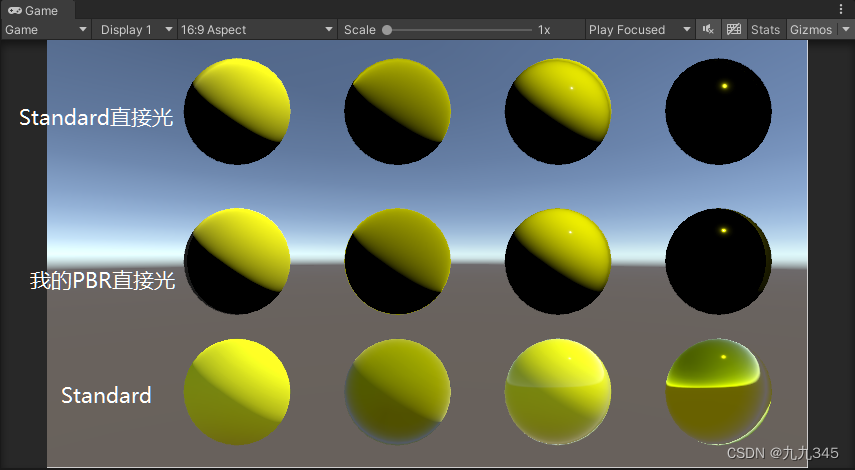Click the Standard直接光 label

(97, 117)
